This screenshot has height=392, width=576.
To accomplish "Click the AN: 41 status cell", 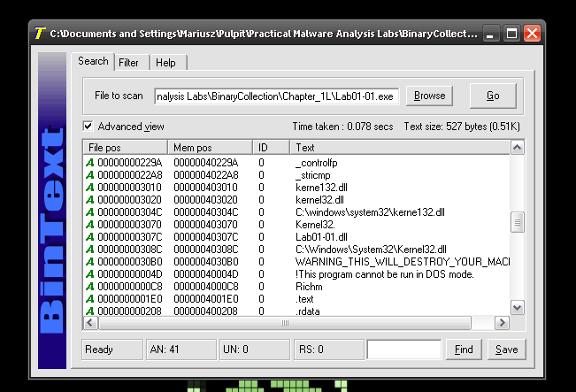I will pos(181,349).
